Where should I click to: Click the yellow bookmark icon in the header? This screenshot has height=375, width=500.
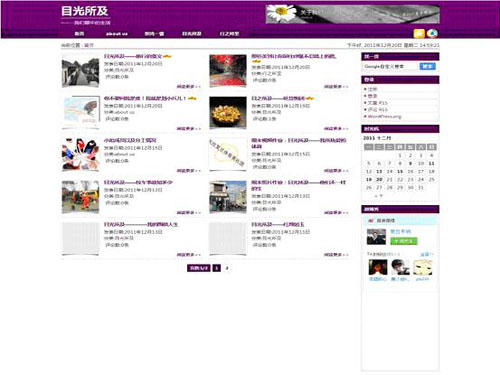point(419,33)
